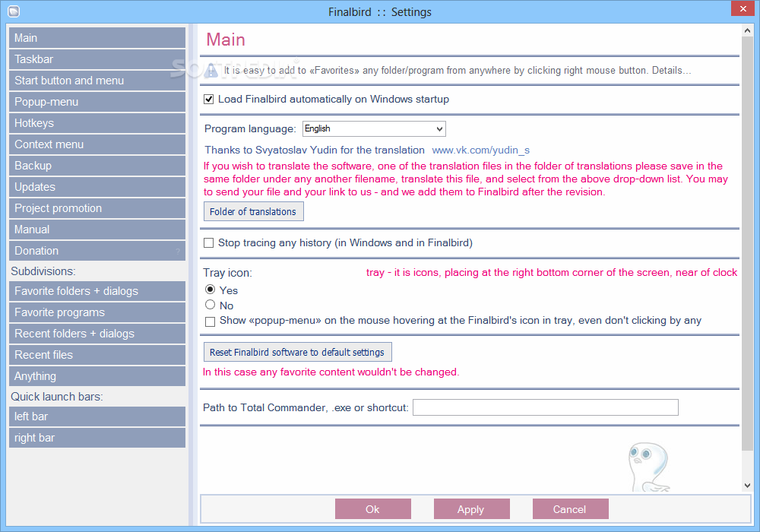Click the small question mark on Donation
Image resolution: width=760 pixels, height=532 pixels.
pyautogui.click(x=178, y=251)
